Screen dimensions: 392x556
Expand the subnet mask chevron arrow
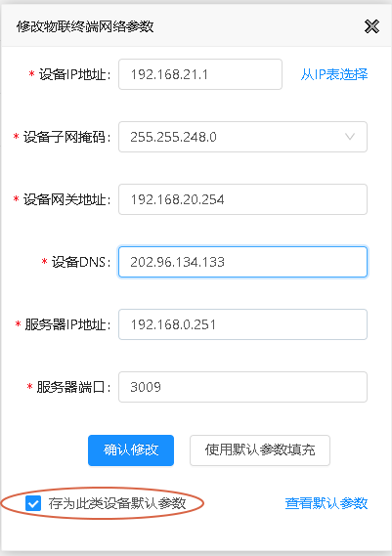coord(350,137)
